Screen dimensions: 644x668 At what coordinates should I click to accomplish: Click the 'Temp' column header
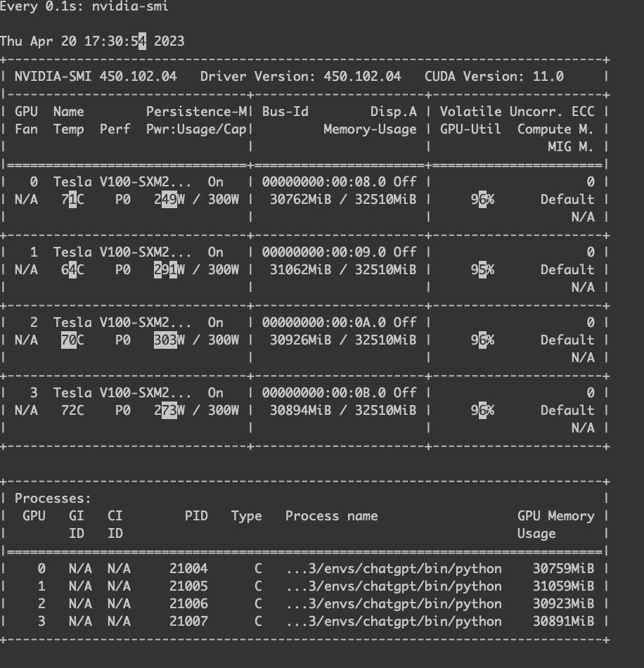pos(69,129)
